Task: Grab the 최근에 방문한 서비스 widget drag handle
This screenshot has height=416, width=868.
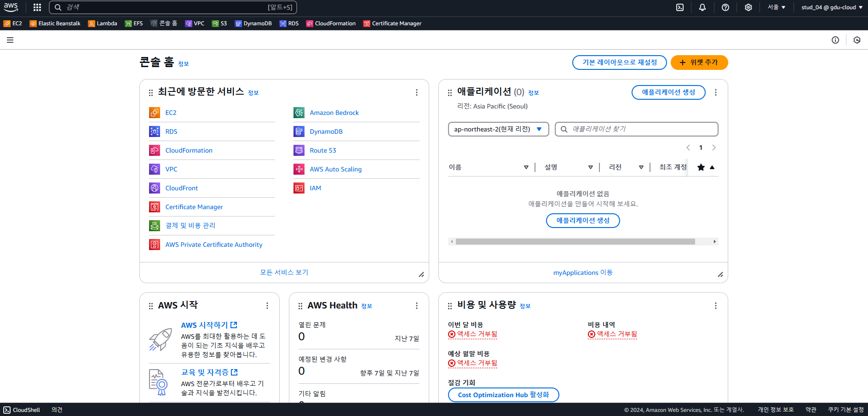Action: [x=151, y=93]
